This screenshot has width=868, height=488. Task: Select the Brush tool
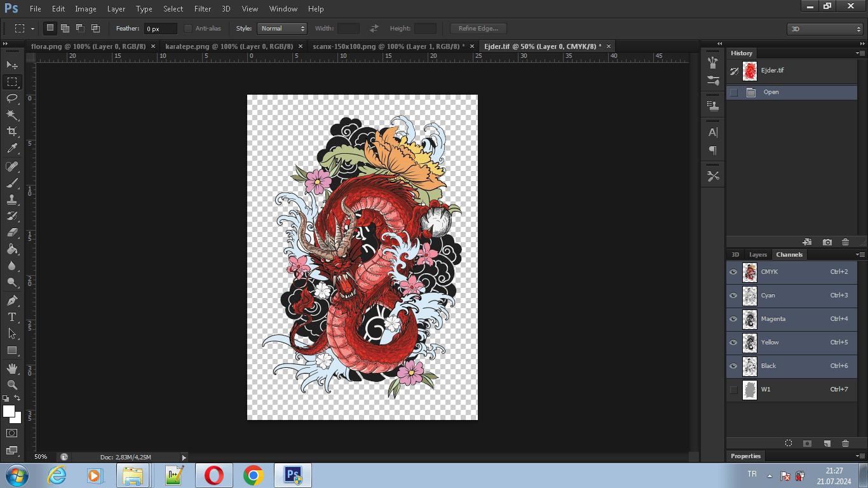coord(11,183)
